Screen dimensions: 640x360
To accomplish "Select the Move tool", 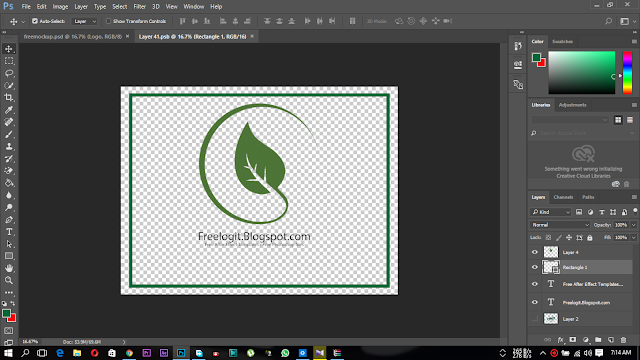I will (9, 49).
